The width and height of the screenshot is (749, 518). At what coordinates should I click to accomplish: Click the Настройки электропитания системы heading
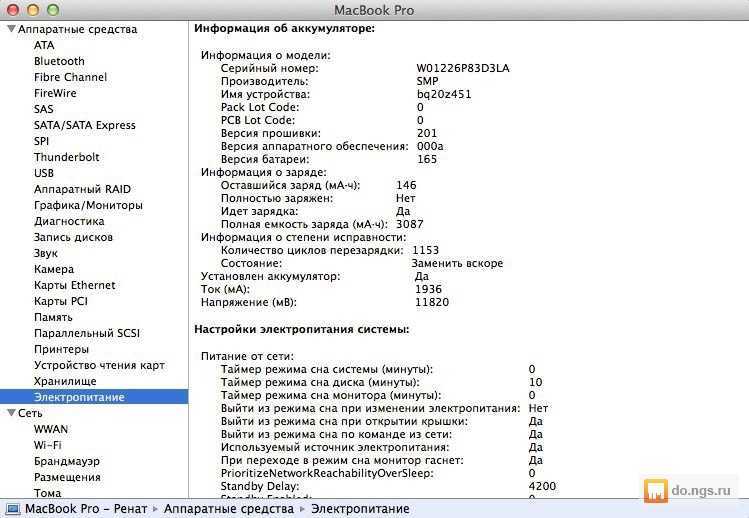click(301, 330)
